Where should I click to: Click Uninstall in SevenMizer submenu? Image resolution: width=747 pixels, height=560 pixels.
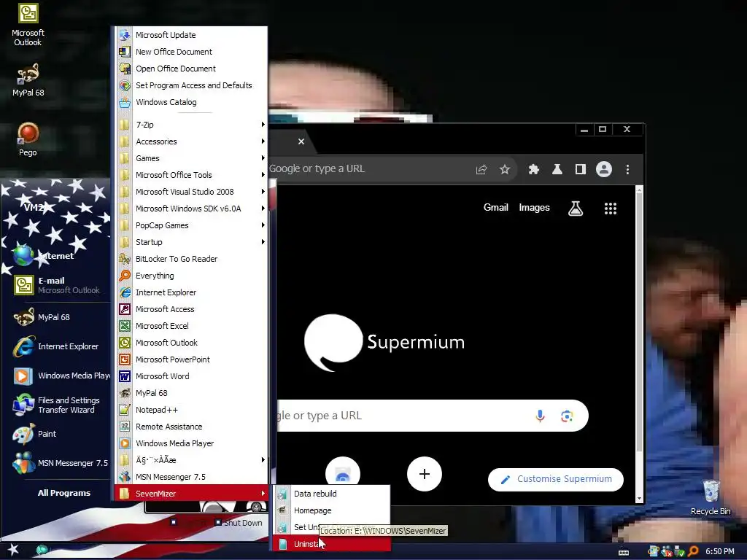tap(332, 544)
